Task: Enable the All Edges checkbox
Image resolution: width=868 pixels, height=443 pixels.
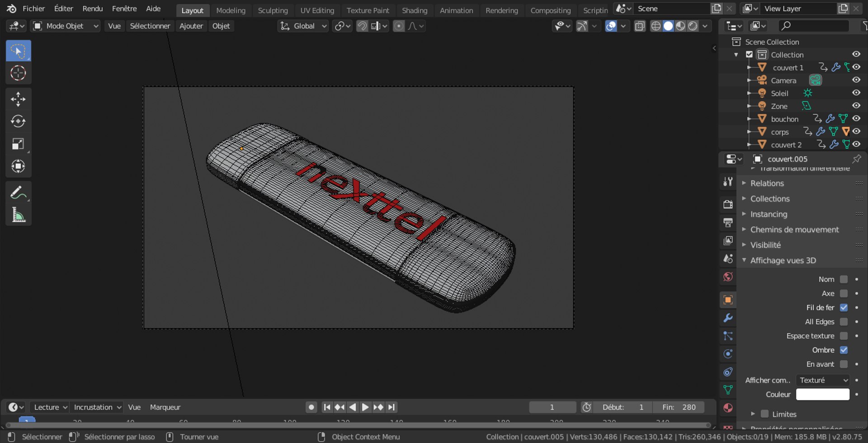Action: click(x=844, y=321)
